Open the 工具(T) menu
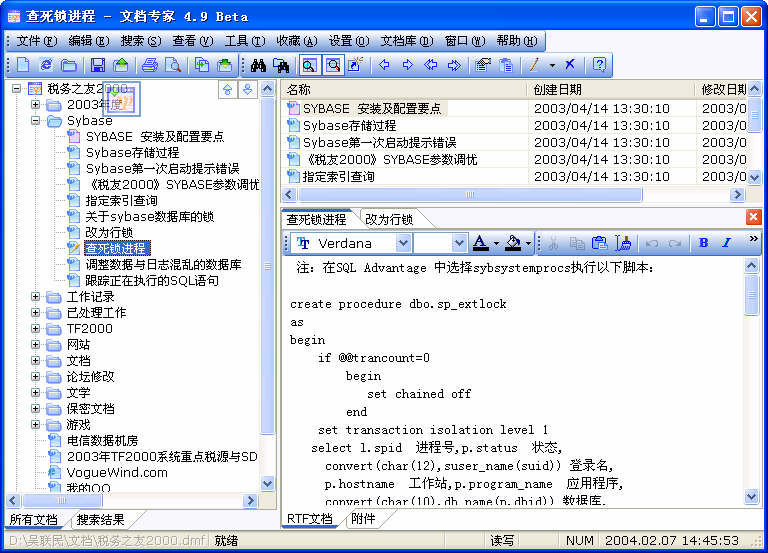This screenshot has width=768, height=553. [244, 41]
